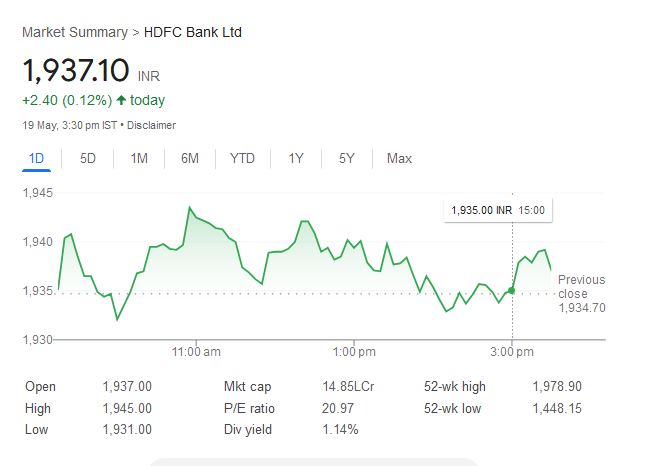
Task: Click the 1:00 pm axis label
Action: pos(354,352)
